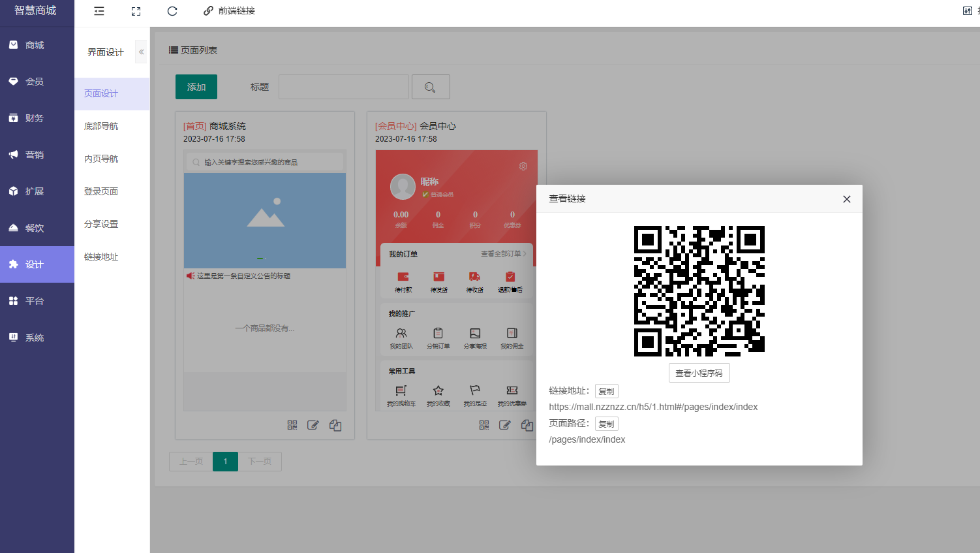
Task: Open the 财务 sidebar section
Action: point(37,118)
